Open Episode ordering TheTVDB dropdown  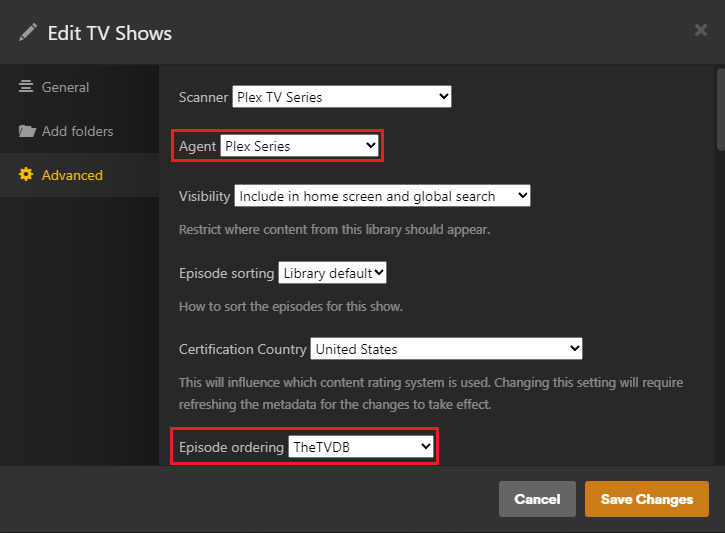361,447
